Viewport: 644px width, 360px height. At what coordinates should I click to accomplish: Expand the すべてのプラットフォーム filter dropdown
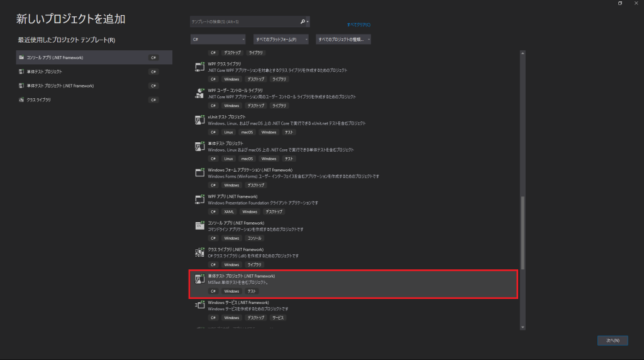tap(280, 39)
